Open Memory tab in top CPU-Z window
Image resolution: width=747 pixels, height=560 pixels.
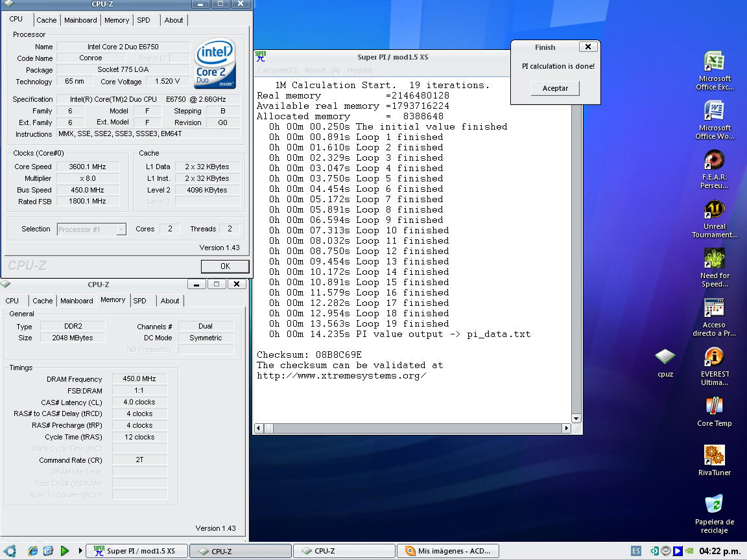117,20
